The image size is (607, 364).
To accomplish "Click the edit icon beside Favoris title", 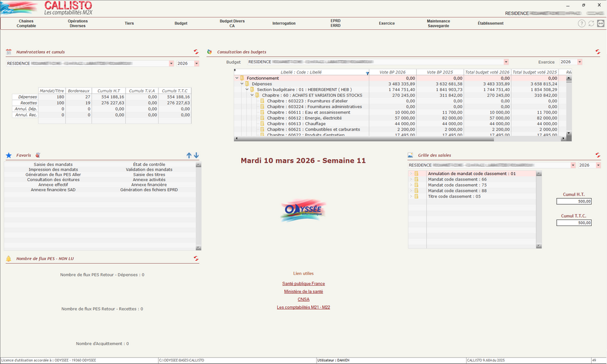I will [38, 156].
